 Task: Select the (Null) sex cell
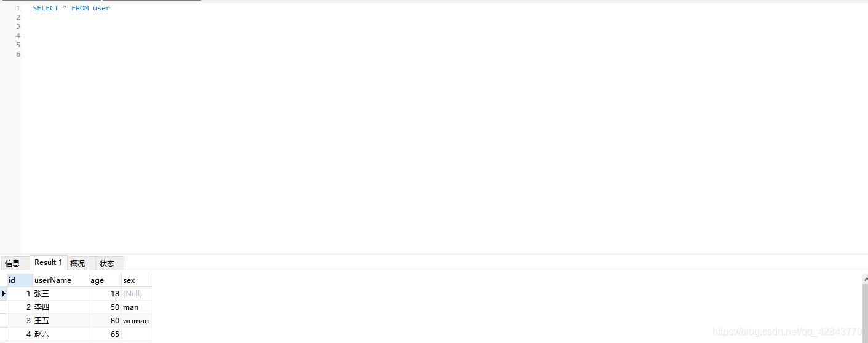[136, 294]
